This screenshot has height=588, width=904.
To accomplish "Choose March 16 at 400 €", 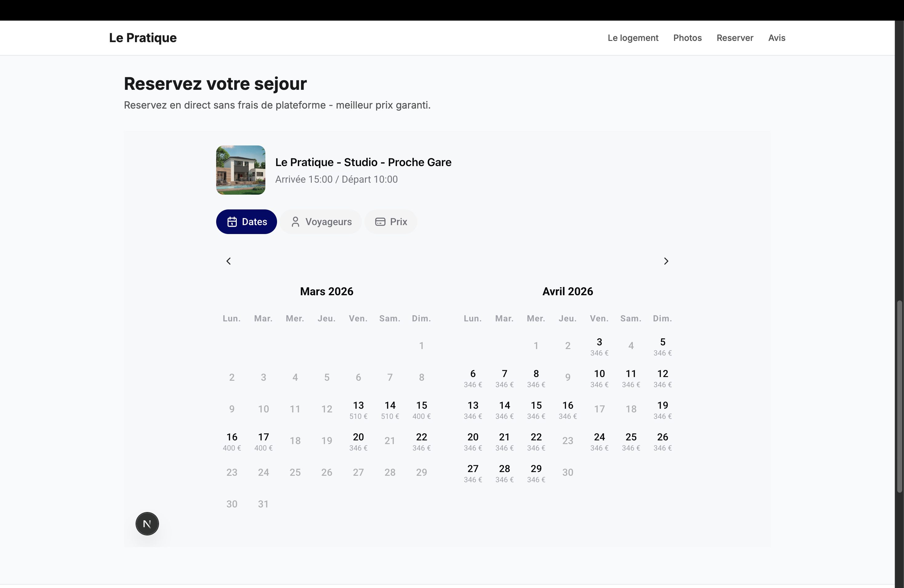I will click(232, 441).
